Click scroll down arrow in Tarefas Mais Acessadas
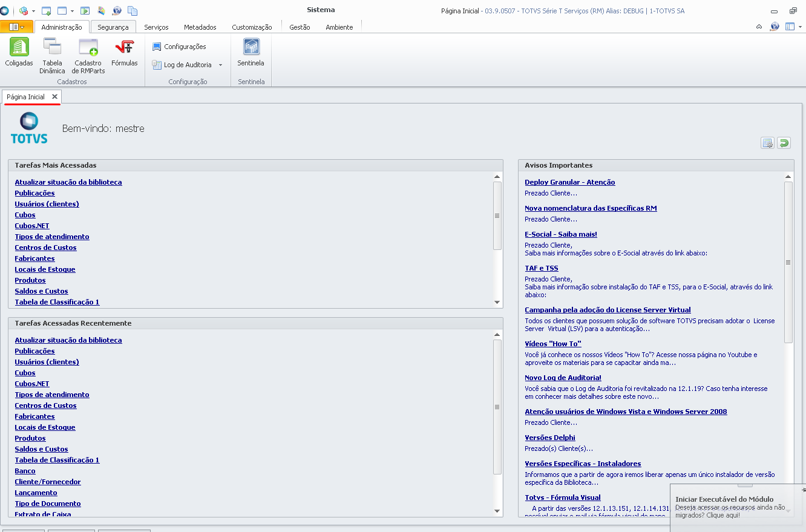This screenshot has height=532, width=806. [497, 302]
